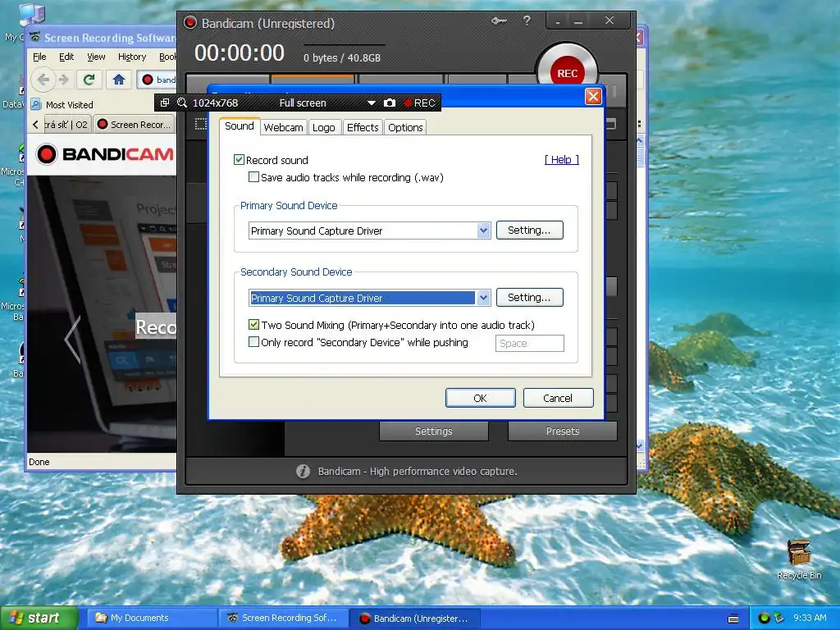The height and width of the screenshot is (630, 840).
Task: Click the My Computer desktop icon
Action: tap(32, 15)
